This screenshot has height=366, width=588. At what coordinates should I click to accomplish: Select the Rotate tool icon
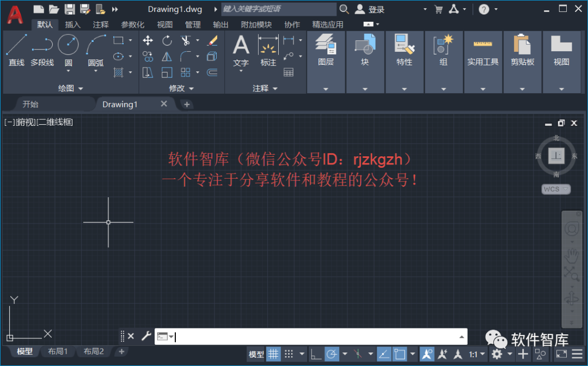[167, 40]
